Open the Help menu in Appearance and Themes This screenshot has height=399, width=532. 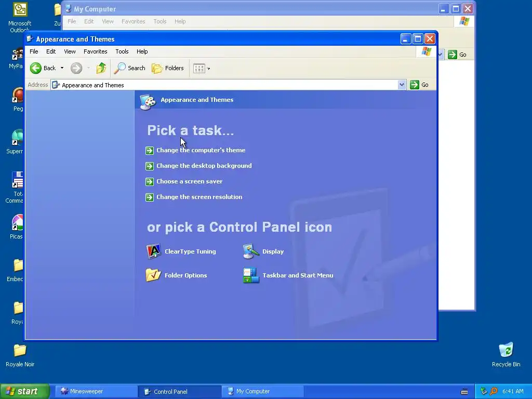tap(142, 51)
